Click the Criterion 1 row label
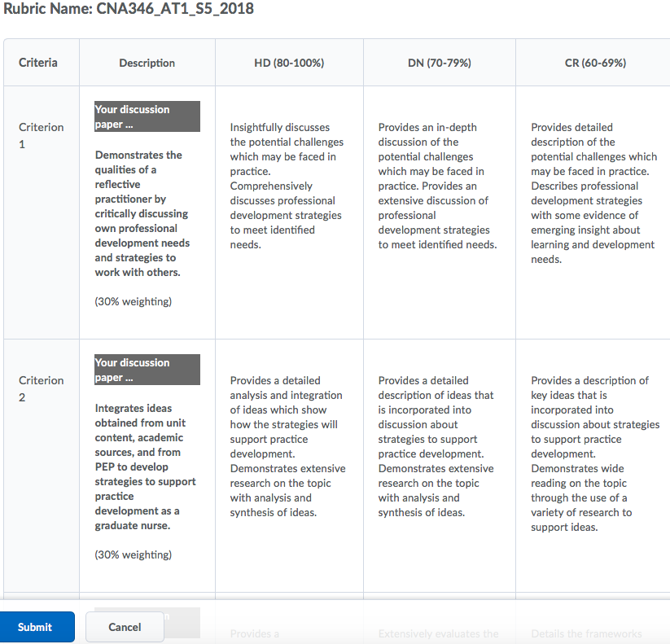This screenshot has height=644, width=670. (x=41, y=135)
